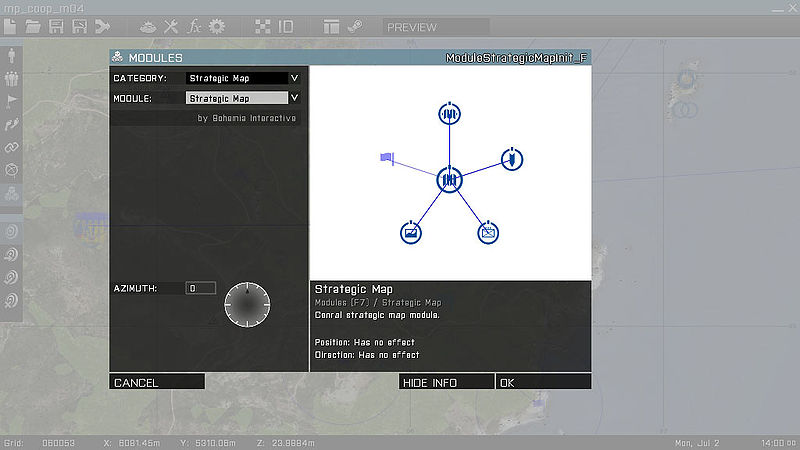Click the CANCEL button
This screenshot has width=800, height=450.
[157, 382]
